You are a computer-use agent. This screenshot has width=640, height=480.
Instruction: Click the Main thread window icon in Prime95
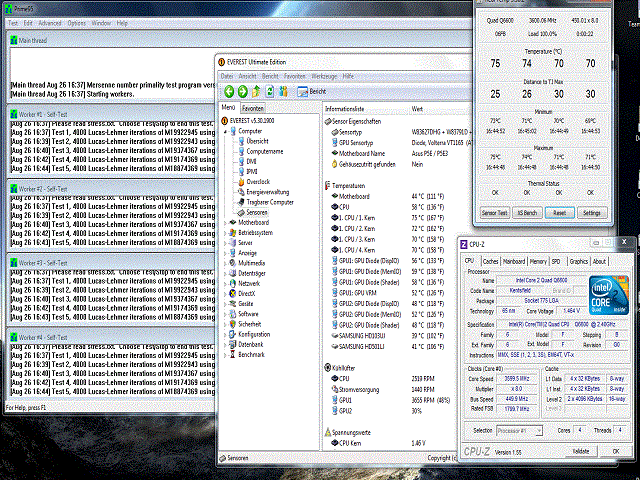(13, 40)
